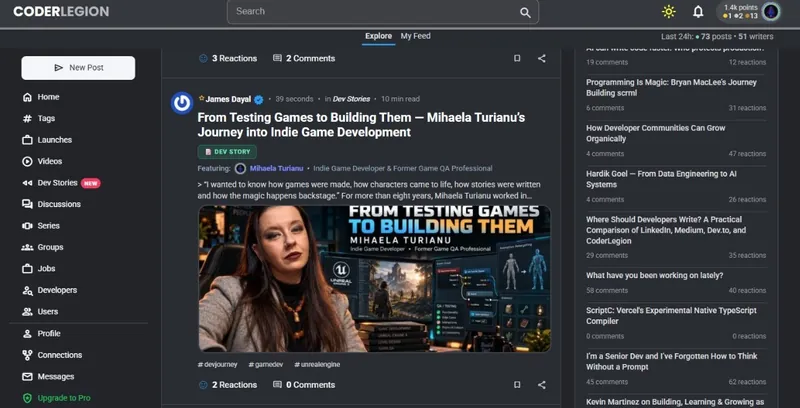Click the 10 min read text
The height and width of the screenshot is (408, 800).
tap(401, 99)
